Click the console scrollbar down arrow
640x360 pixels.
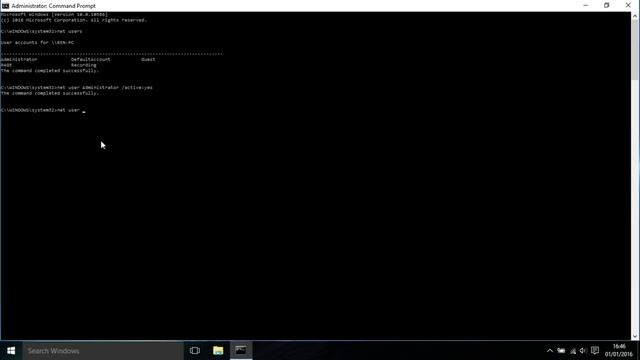(x=635, y=336)
